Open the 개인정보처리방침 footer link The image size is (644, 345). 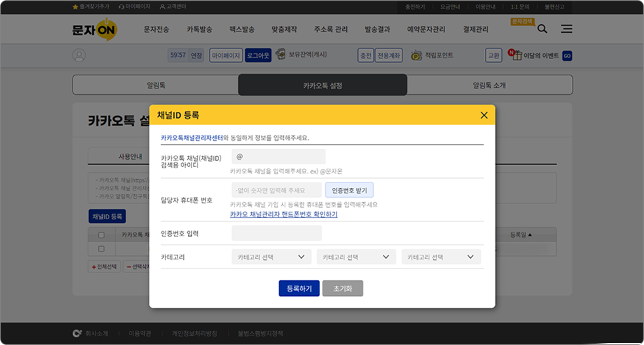(194, 333)
